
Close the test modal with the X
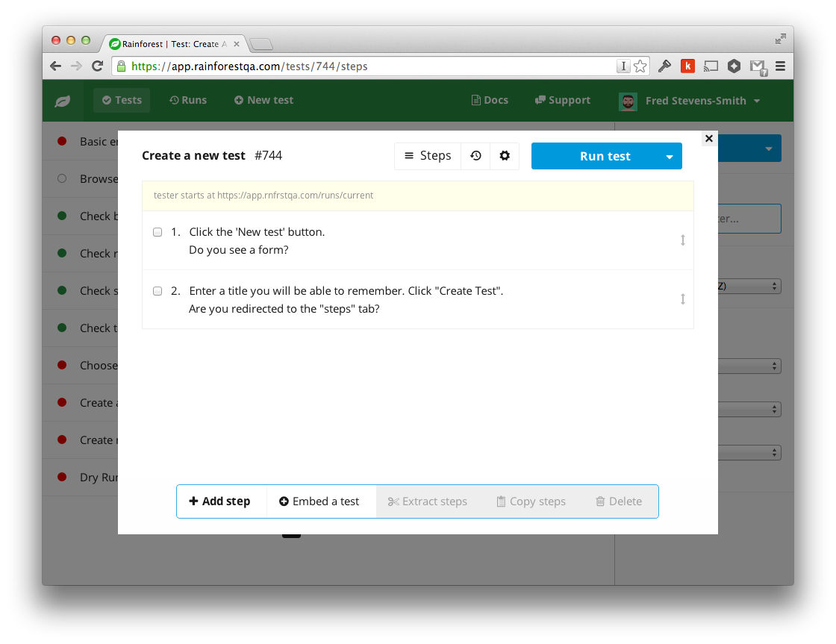tap(708, 139)
